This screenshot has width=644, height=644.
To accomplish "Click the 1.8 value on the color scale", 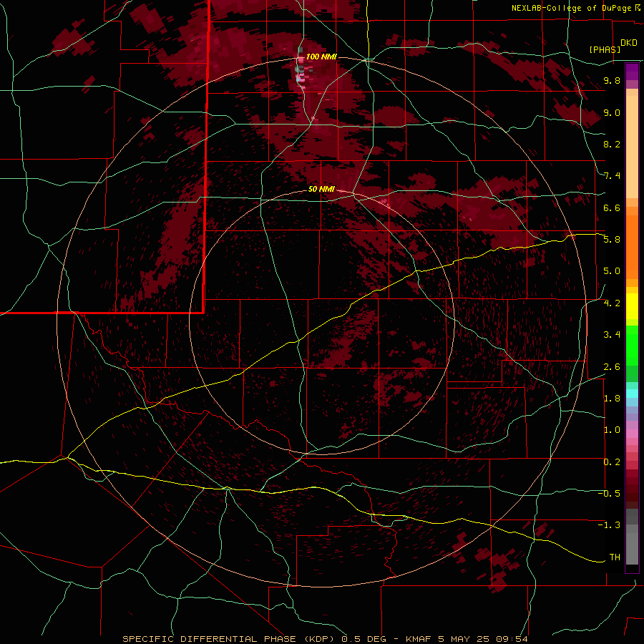I will tap(612, 399).
